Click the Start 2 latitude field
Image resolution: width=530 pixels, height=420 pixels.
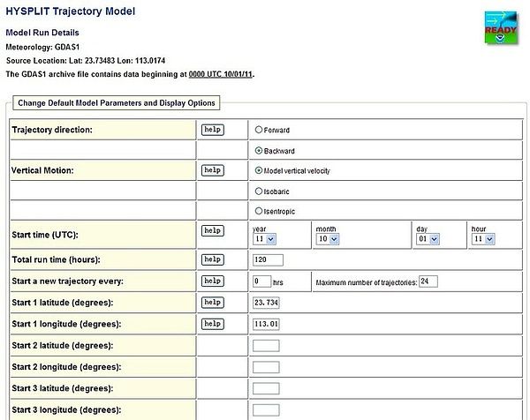pos(266,346)
